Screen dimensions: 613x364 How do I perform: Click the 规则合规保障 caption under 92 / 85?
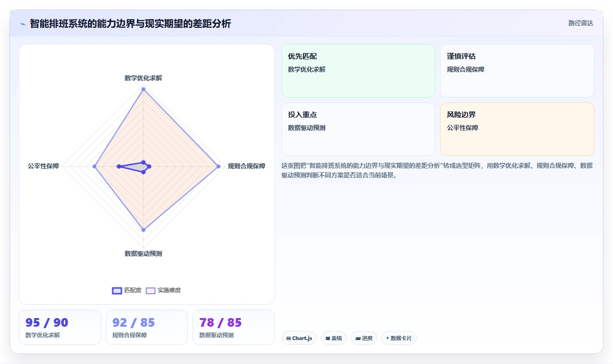pos(129,335)
